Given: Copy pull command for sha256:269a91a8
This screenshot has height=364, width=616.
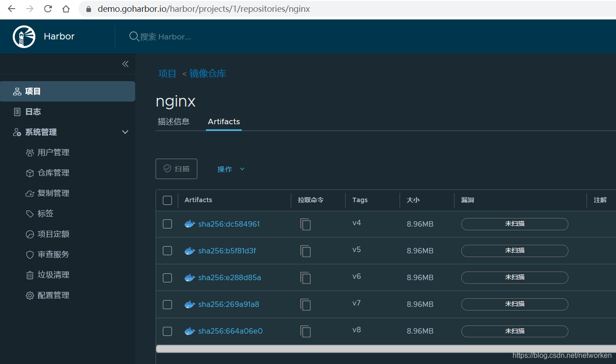Looking at the screenshot, I should pos(306,304).
